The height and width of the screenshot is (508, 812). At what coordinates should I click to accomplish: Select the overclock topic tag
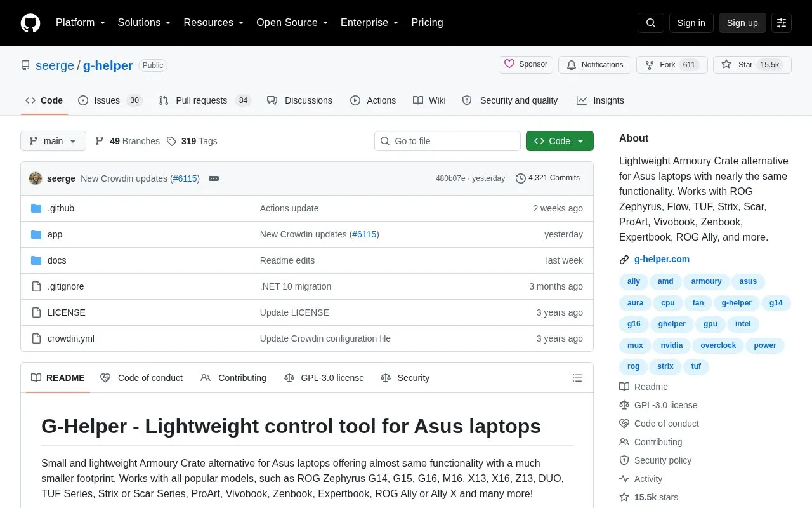point(718,345)
